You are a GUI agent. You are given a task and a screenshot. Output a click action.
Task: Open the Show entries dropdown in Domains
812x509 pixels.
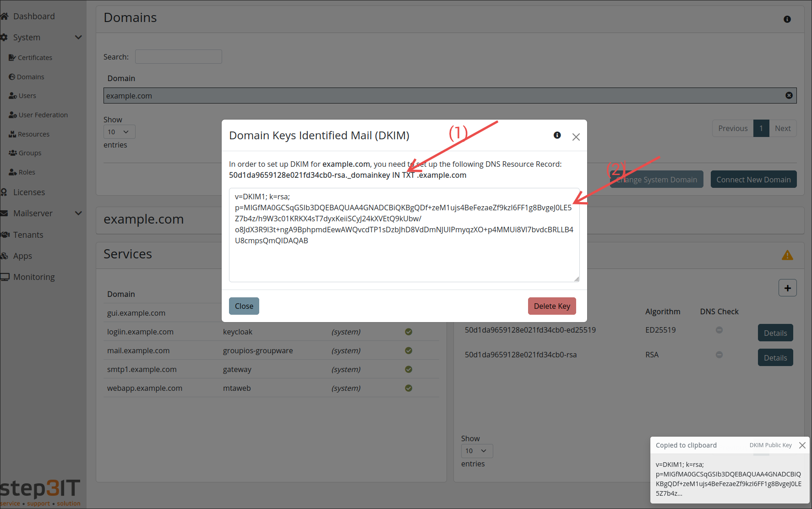tap(119, 132)
